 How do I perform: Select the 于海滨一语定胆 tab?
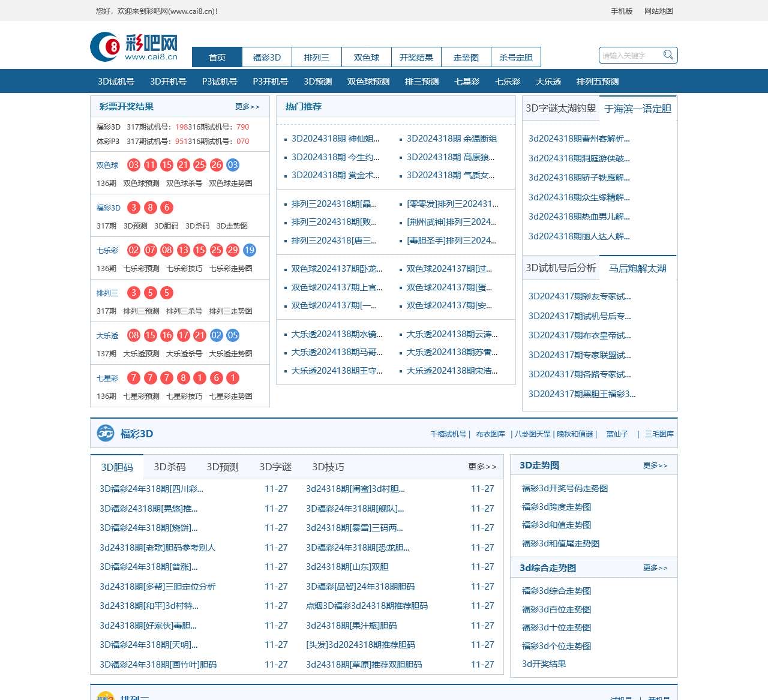637,109
